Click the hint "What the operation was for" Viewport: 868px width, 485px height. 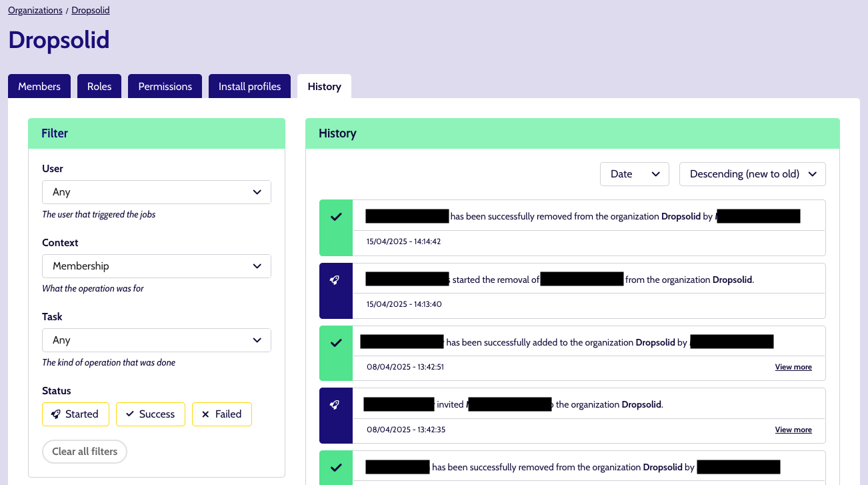[93, 289]
